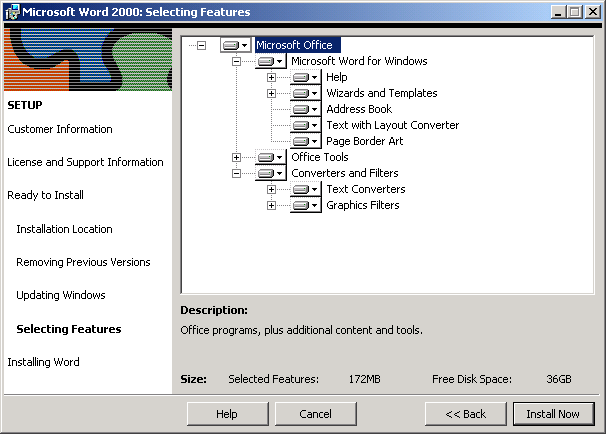
Task: Open Page Border Art drive icon dropdown
Action: tap(306, 141)
